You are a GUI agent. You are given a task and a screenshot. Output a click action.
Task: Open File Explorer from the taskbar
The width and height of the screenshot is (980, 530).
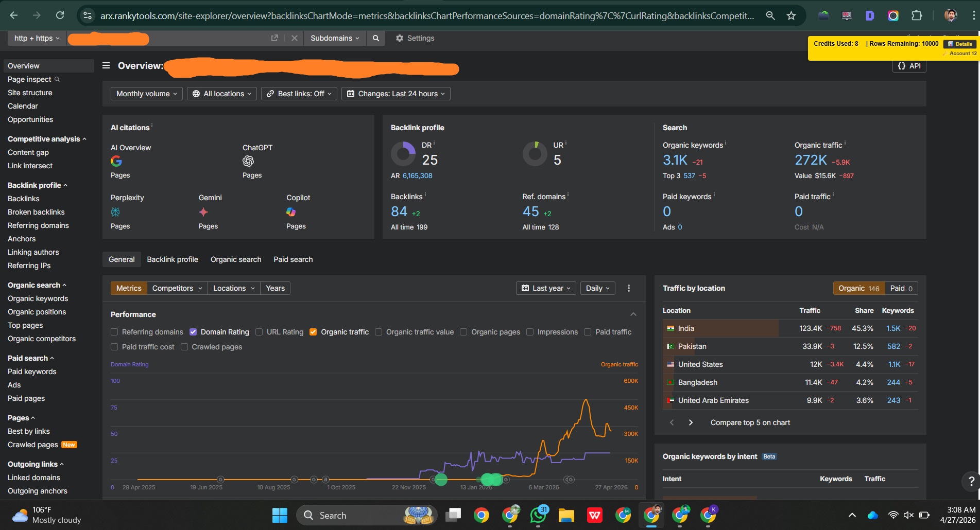click(566, 515)
